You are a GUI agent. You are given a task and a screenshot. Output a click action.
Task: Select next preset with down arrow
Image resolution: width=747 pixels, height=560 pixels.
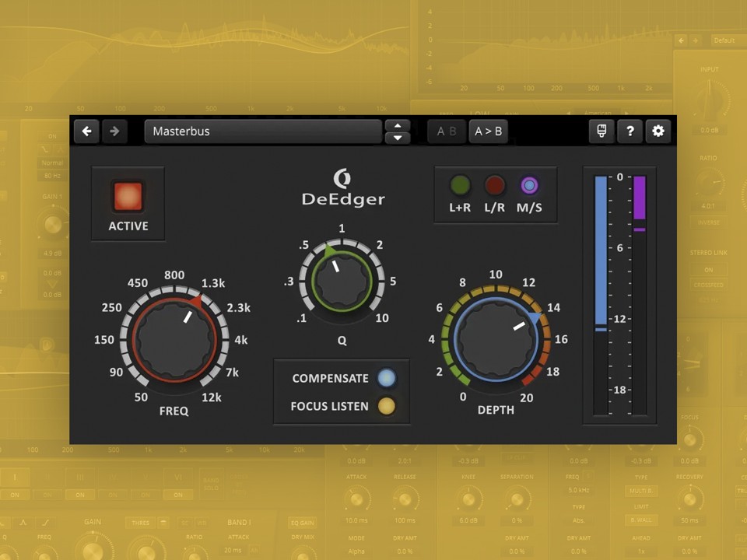[x=398, y=138]
